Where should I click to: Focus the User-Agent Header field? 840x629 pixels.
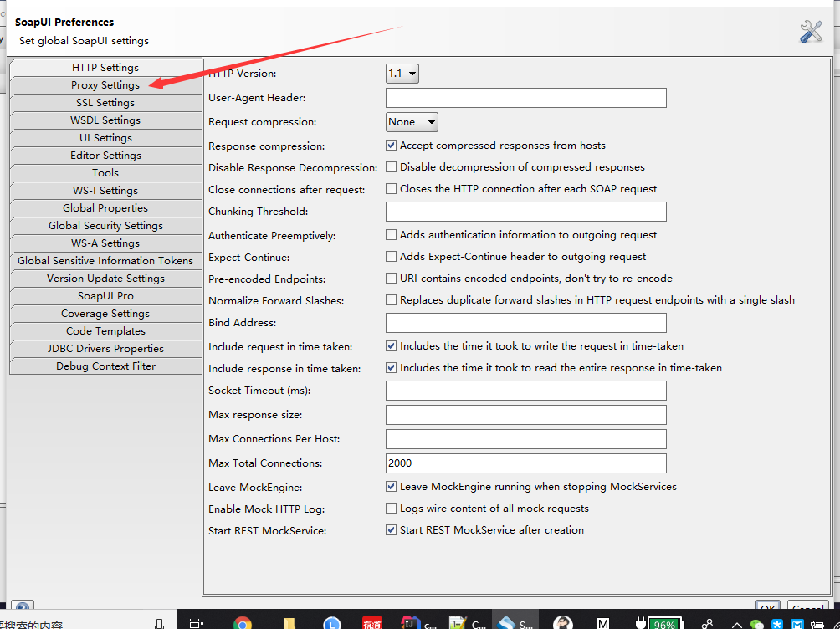click(526, 98)
